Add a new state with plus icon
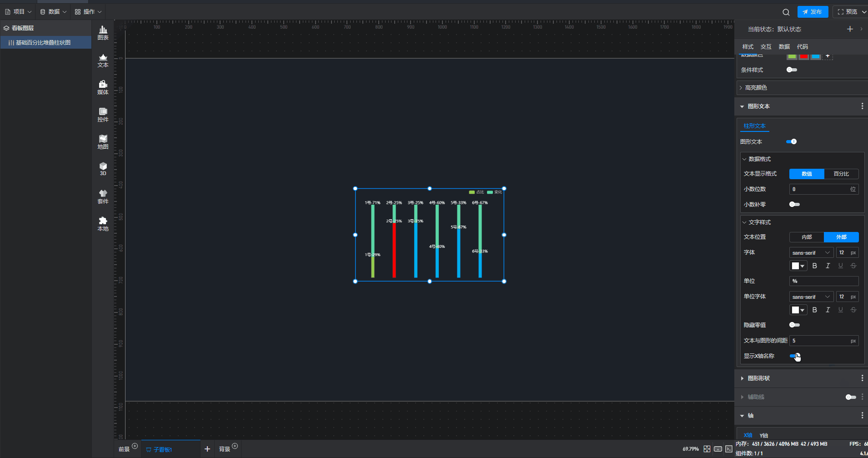This screenshot has width=868, height=458. click(849, 29)
